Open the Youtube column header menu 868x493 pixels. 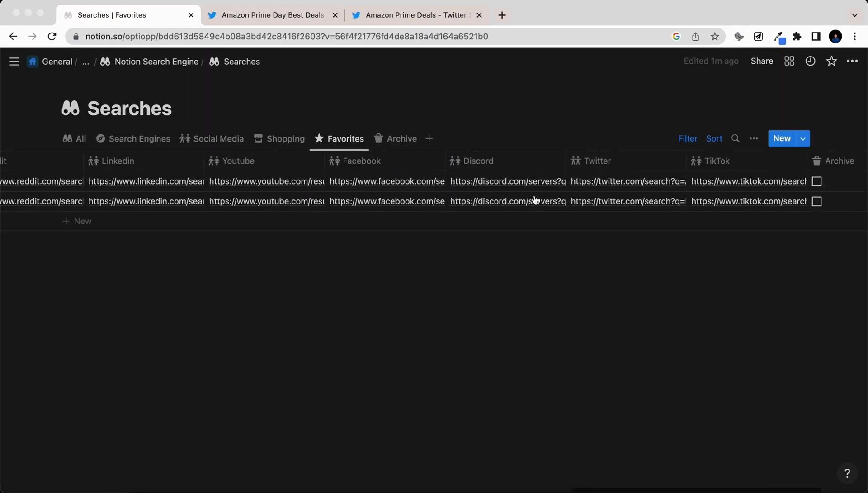(x=264, y=161)
